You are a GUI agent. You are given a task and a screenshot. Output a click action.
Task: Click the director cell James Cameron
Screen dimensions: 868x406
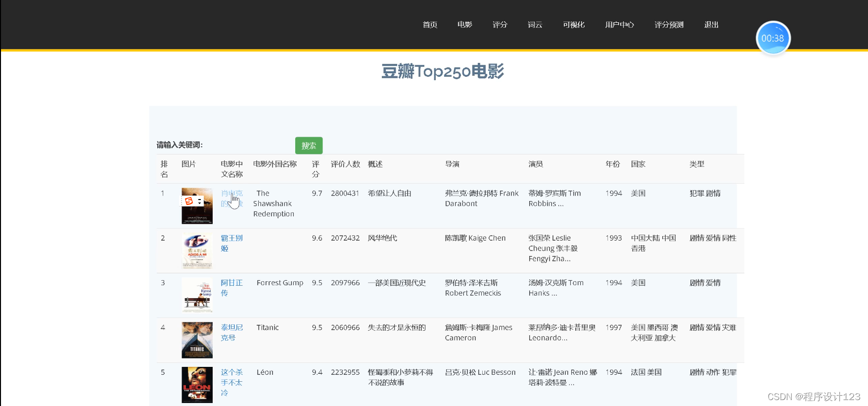479,332
